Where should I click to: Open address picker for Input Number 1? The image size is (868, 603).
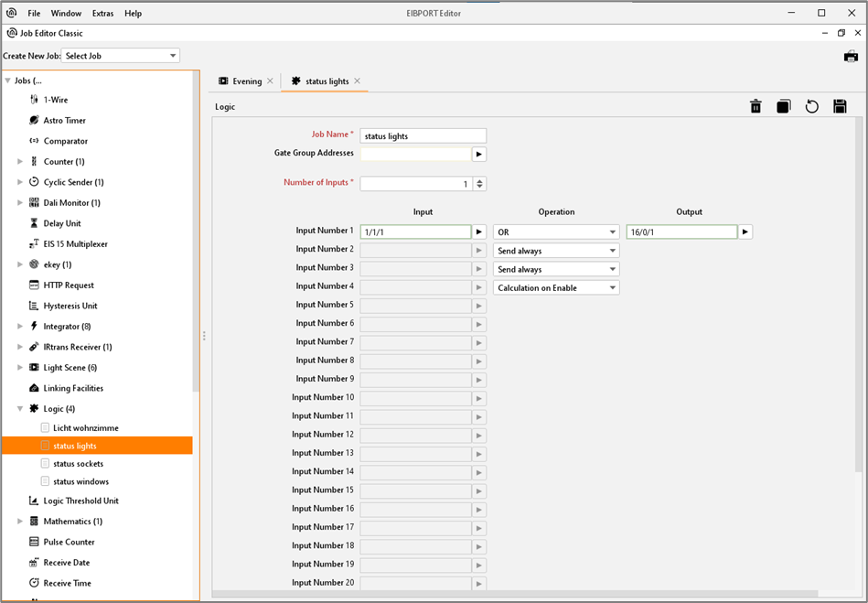point(479,232)
